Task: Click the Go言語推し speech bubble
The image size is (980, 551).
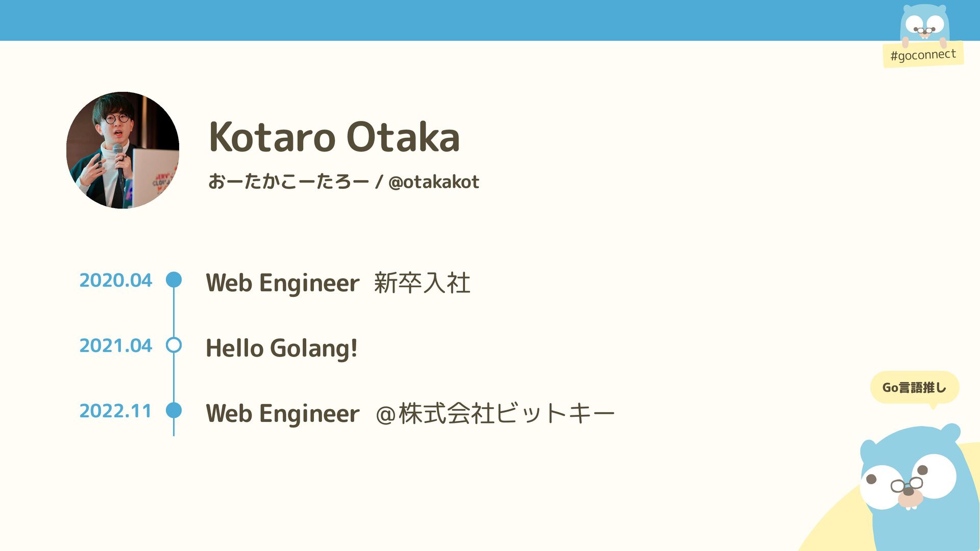Action: [x=914, y=388]
